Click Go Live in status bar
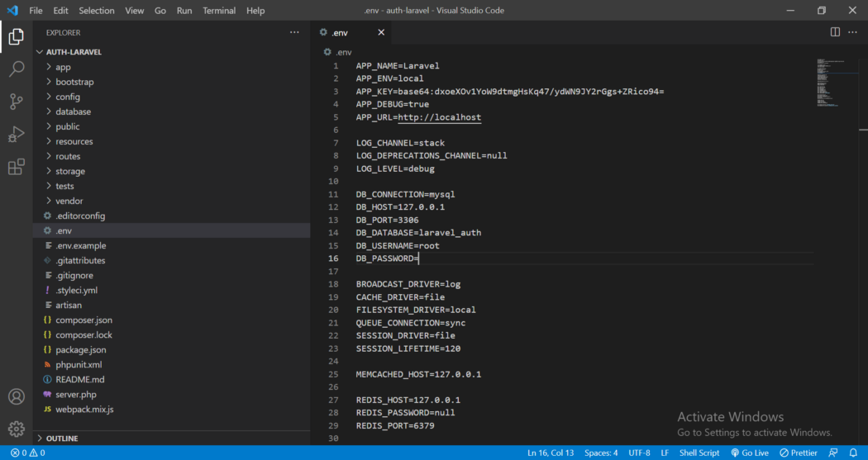This screenshot has width=868, height=460. (x=750, y=453)
